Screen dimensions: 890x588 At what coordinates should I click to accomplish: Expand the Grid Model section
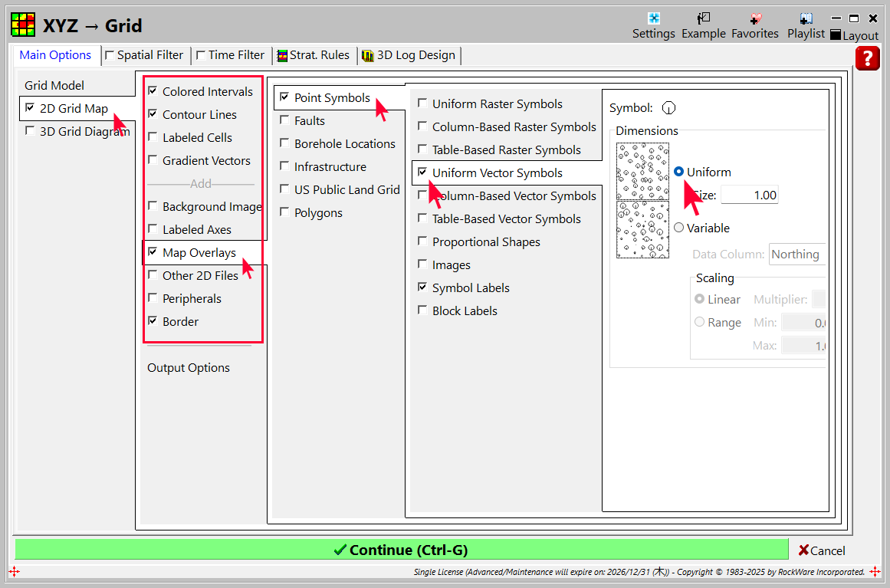click(x=54, y=86)
